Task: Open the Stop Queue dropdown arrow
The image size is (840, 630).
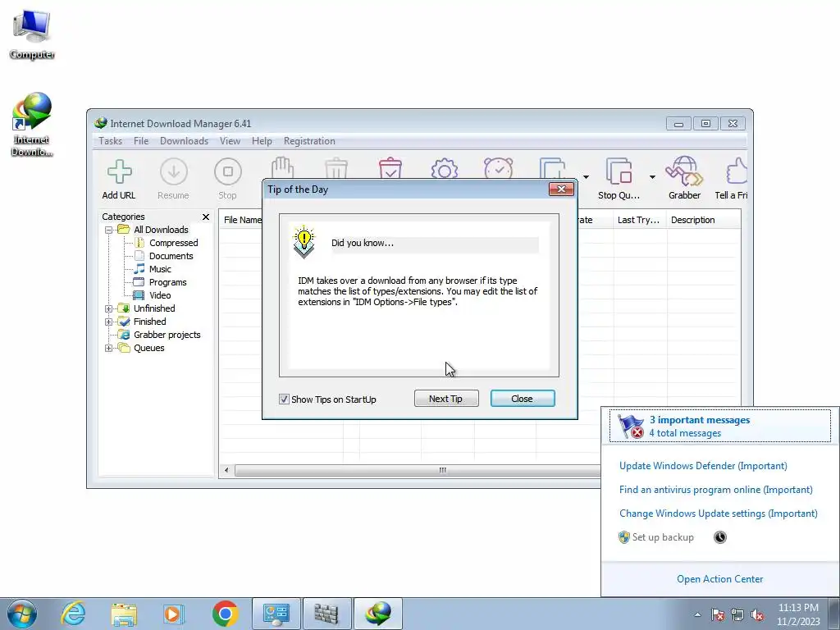Action: pos(652,177)
